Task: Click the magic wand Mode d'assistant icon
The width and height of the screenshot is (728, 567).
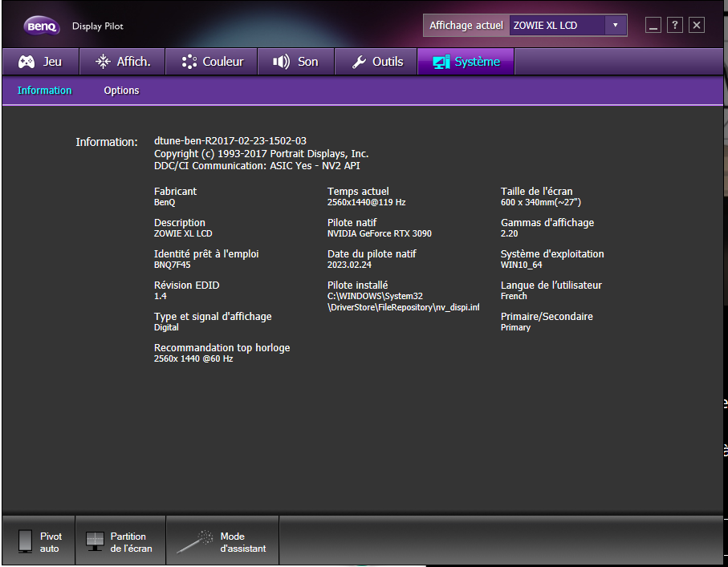Action: 194,542
